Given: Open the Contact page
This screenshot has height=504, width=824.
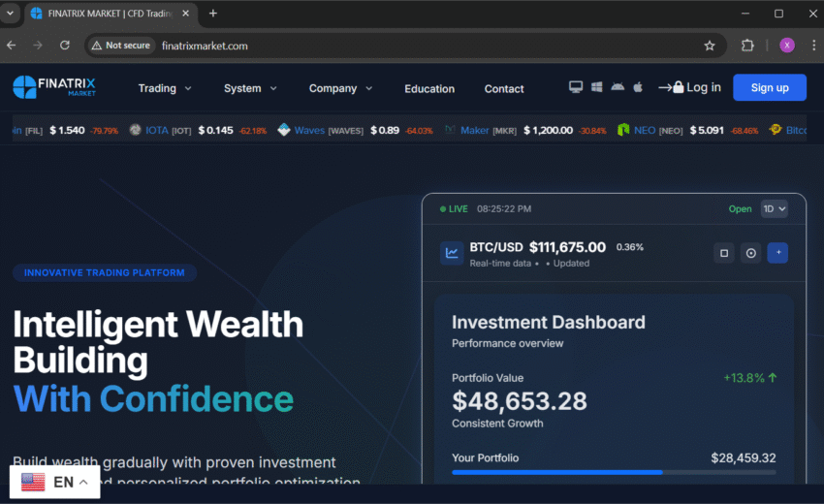Looking at the screenshot, I should click(504, 89).
